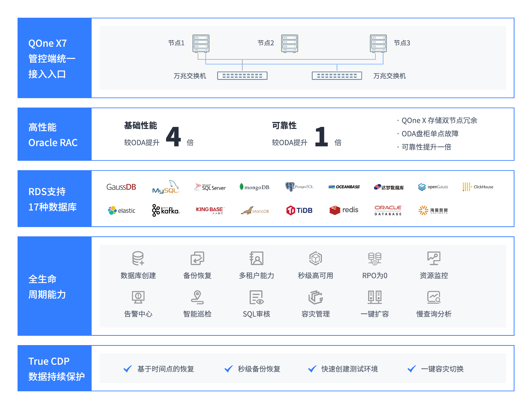Click the 备份恢复 icon
Screen dimensions: 532x409
point(197,258)
